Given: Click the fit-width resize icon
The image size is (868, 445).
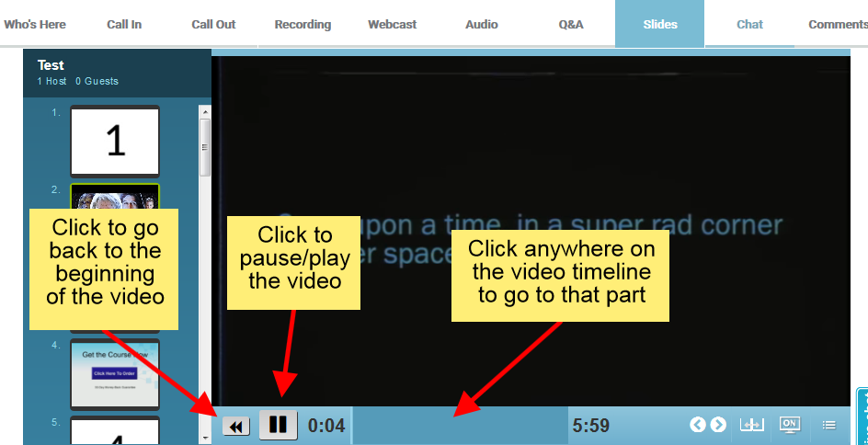Looking at the screenshot, I should tap(752, 425).
